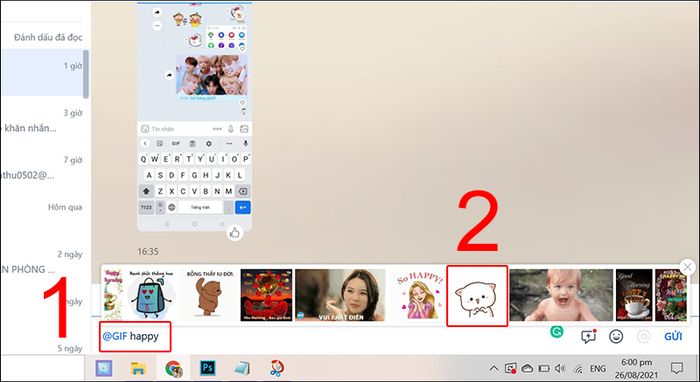Image resolution: width=700 pixels, height=382 pixels.
Task: Select the So HAPPY princess GIF
Action: coord(418,295)
